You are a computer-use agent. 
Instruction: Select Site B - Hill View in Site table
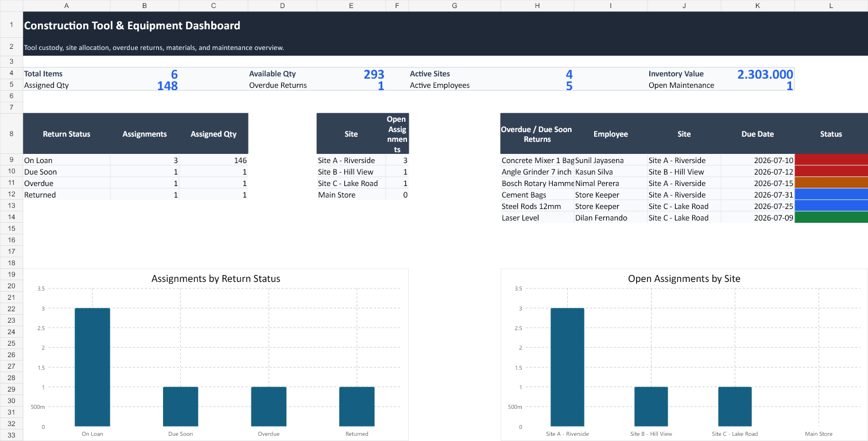(x=351, y=172)
